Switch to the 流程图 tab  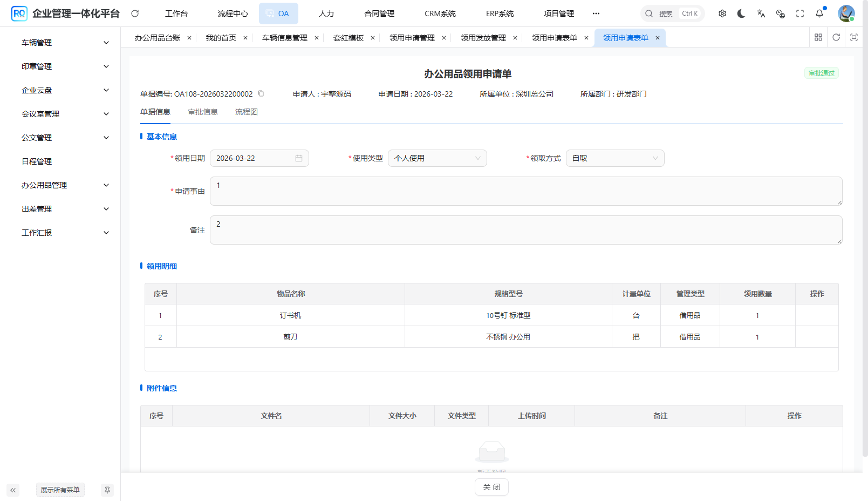pyautogui.click(x=246, y=112)
